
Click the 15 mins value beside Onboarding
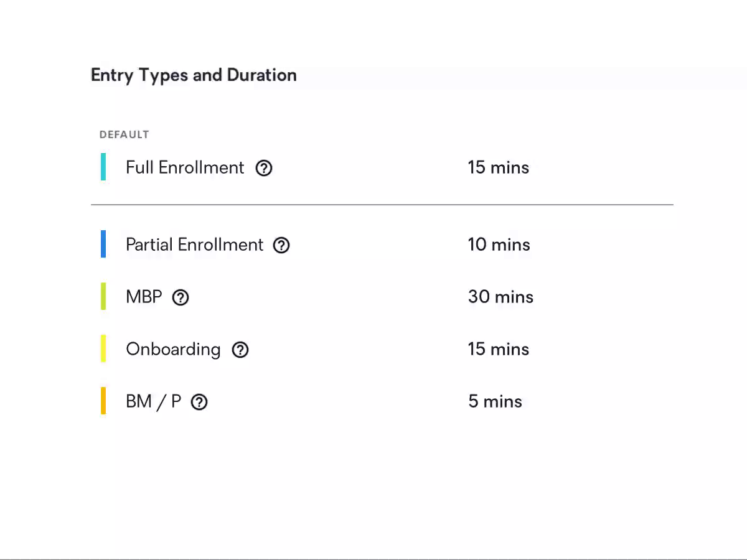[498, 349]
